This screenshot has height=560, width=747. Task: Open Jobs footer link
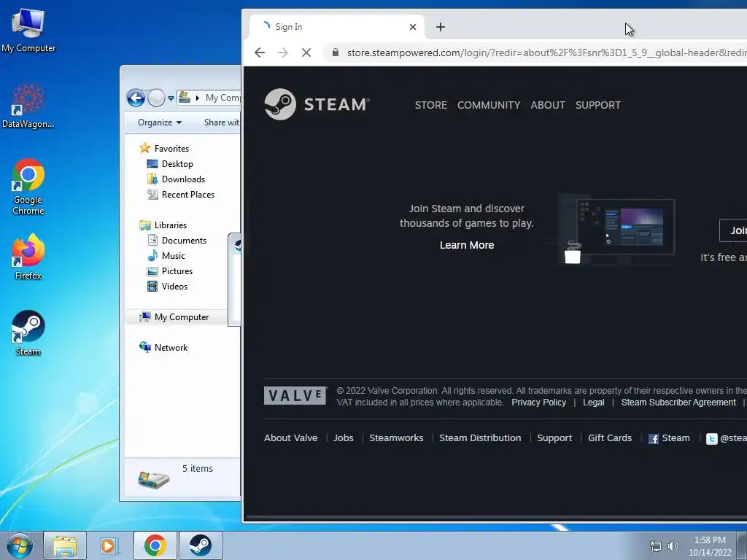click(344, 438)
